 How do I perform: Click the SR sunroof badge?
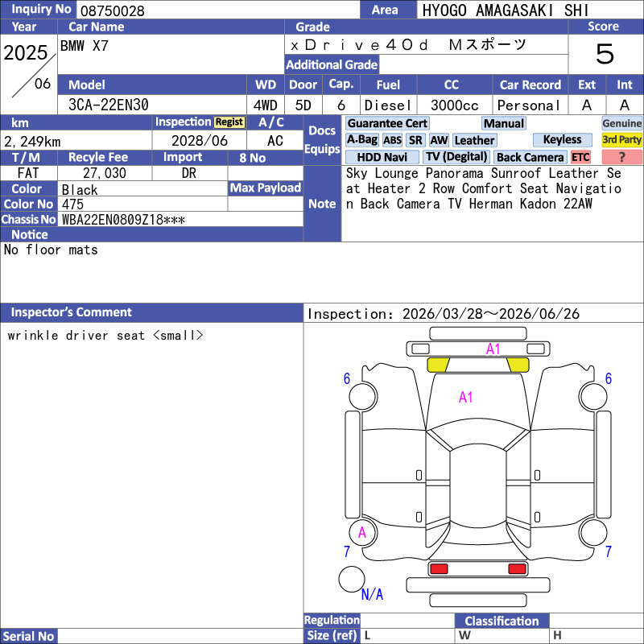click(415, 140)
